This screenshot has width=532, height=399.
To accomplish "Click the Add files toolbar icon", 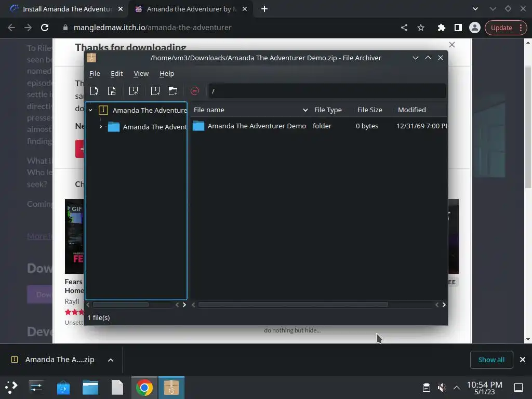I will (155, 91).
